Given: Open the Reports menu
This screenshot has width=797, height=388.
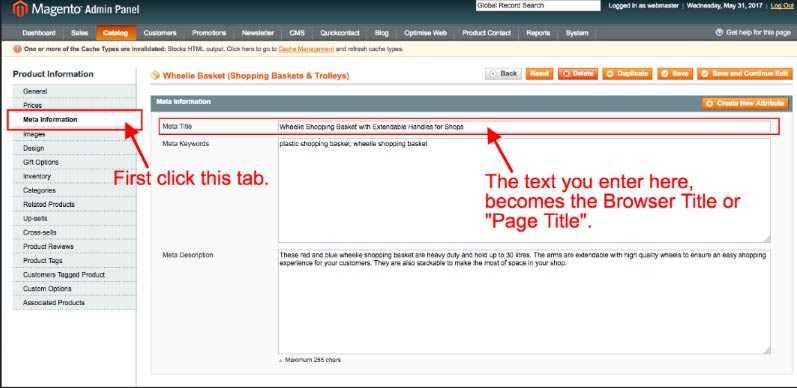Looking at the screenshot, I should coord(538,33).
